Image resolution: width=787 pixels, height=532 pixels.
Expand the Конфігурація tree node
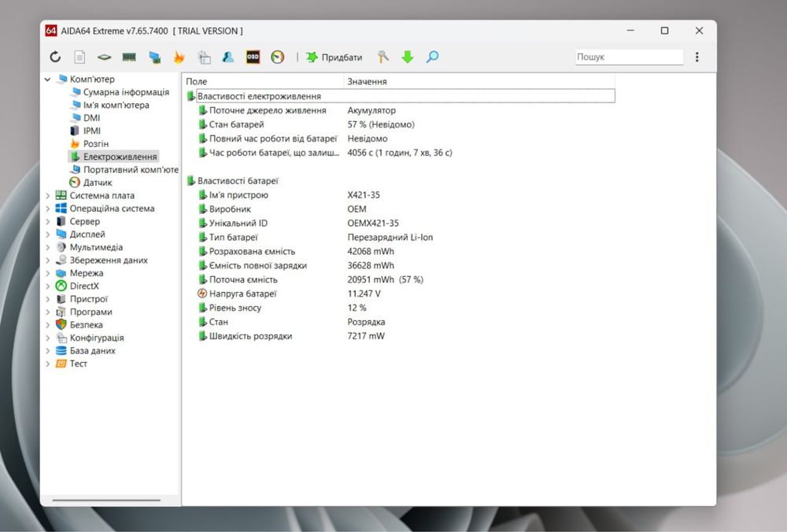pyautogui.click(x=48, y=338)
